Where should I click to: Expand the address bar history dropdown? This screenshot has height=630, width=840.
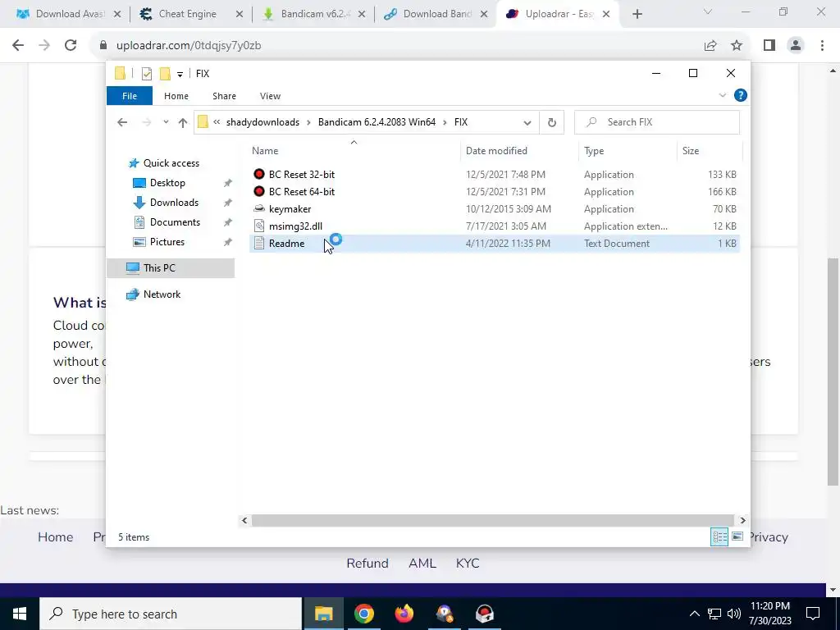(527, 123)
